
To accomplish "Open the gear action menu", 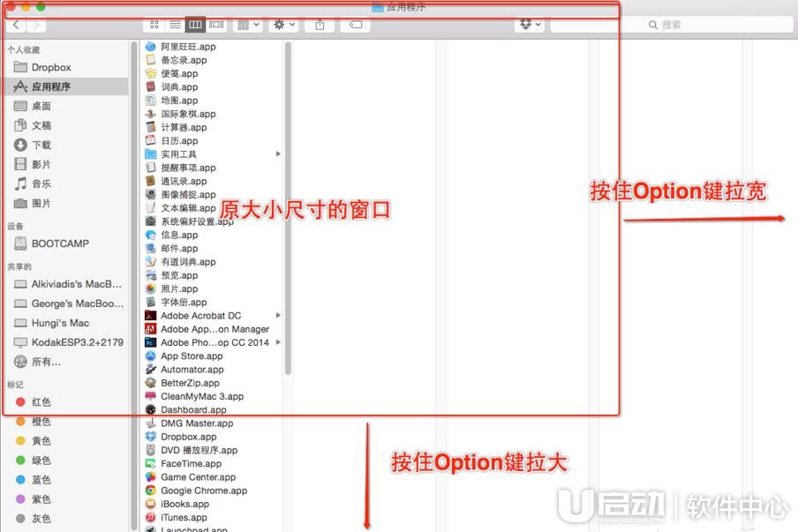I will point(284,25).
